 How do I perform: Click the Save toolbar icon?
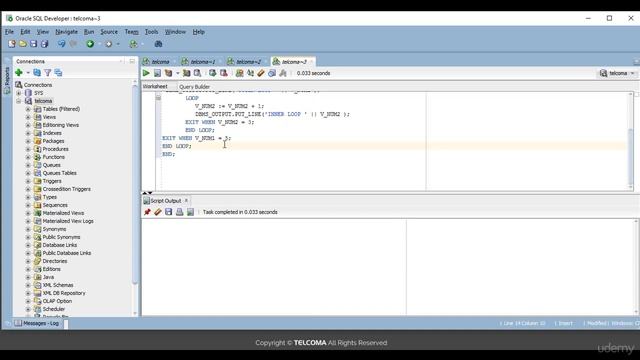click(33, 44)
